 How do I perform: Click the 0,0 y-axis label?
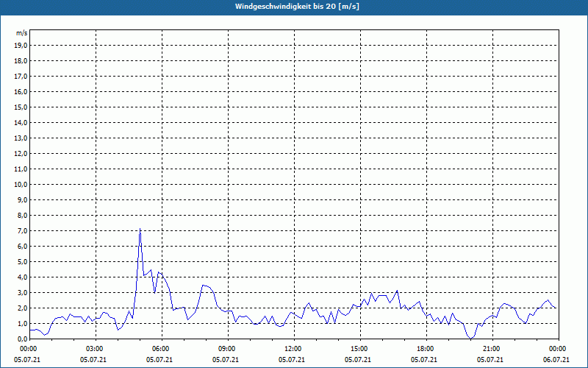point(23,339)
